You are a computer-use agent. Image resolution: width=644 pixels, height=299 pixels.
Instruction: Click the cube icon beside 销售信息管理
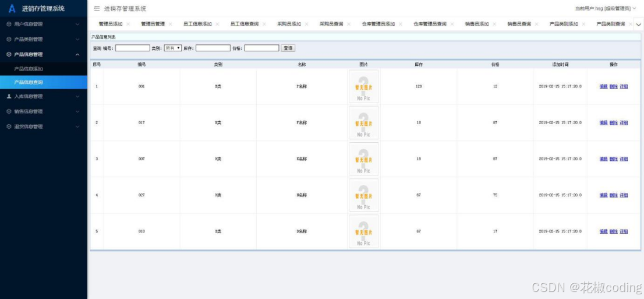tap(9, 111)
